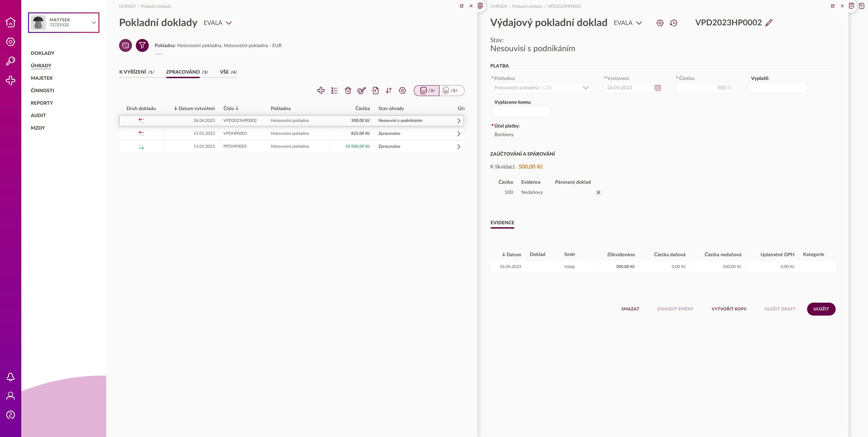This screenshot has height=437, width=868.
Task: Expand the MATÝSEK company selector
Action: click(64, 23)
